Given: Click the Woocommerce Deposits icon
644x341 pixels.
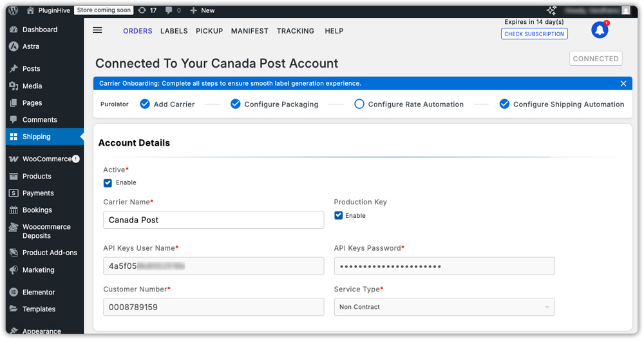Looking at the screenshot, I should pos(14,227).
